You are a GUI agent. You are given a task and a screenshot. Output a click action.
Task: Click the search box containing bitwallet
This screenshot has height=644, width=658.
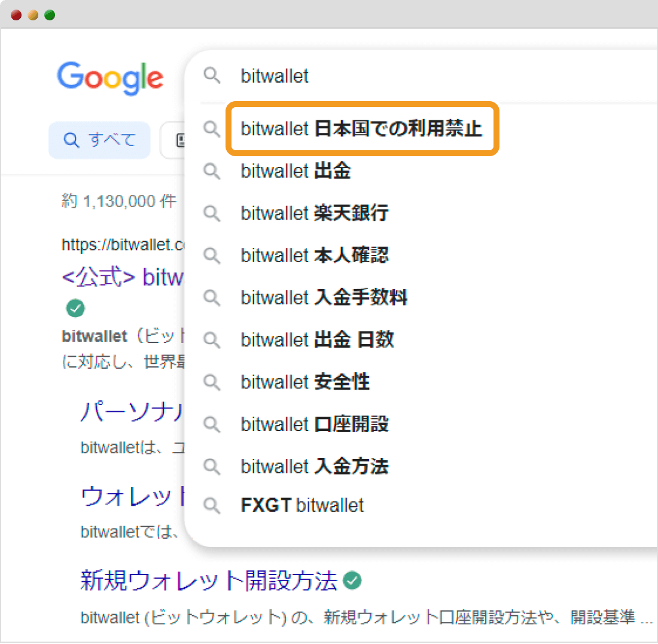tap(421, 76)
